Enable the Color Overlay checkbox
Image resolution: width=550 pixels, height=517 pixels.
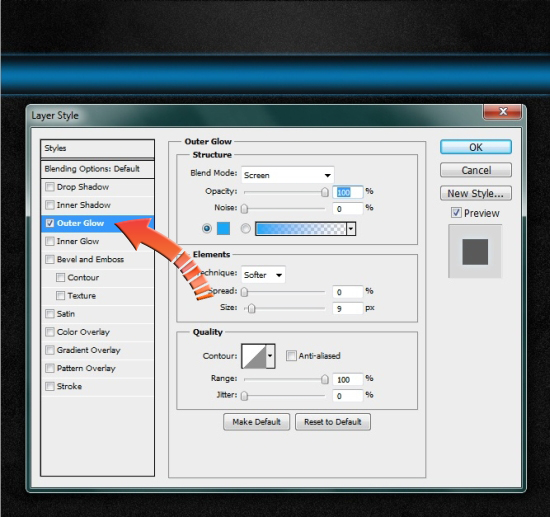tap(50, 332)
